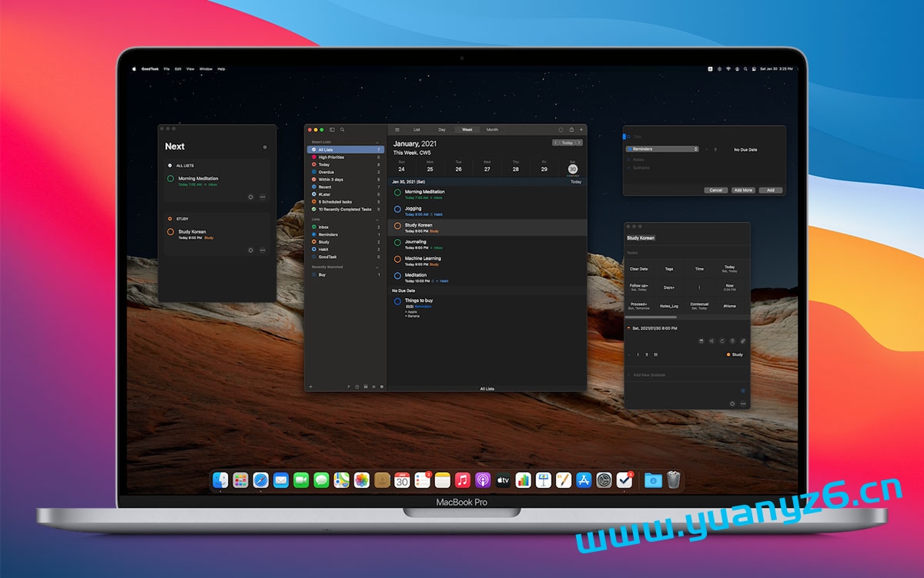Screen dimensions: 924x578
Task: Collapse the Recently Searched section
Action: click(377, 267)
